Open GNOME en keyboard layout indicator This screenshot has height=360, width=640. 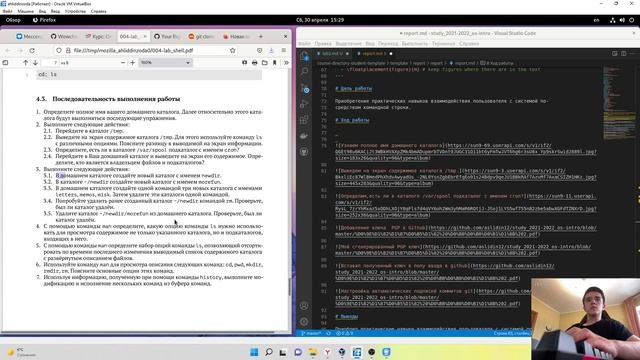click(x=596, y=20)
